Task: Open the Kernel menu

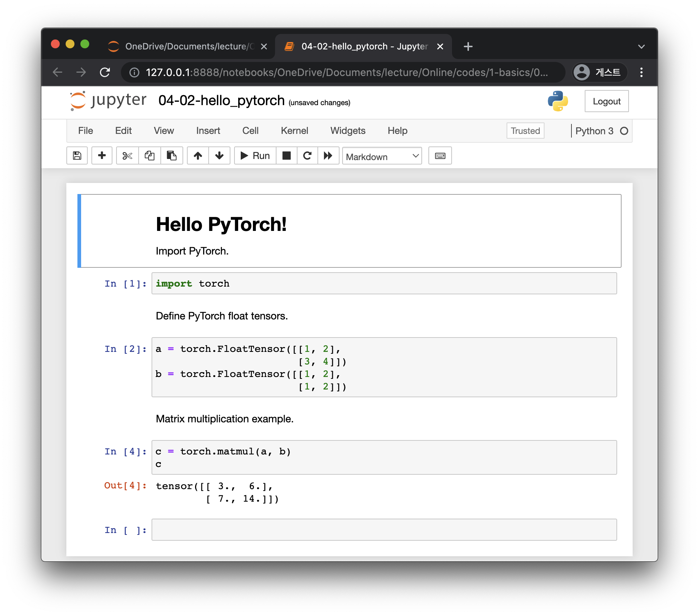Action: 294,131
